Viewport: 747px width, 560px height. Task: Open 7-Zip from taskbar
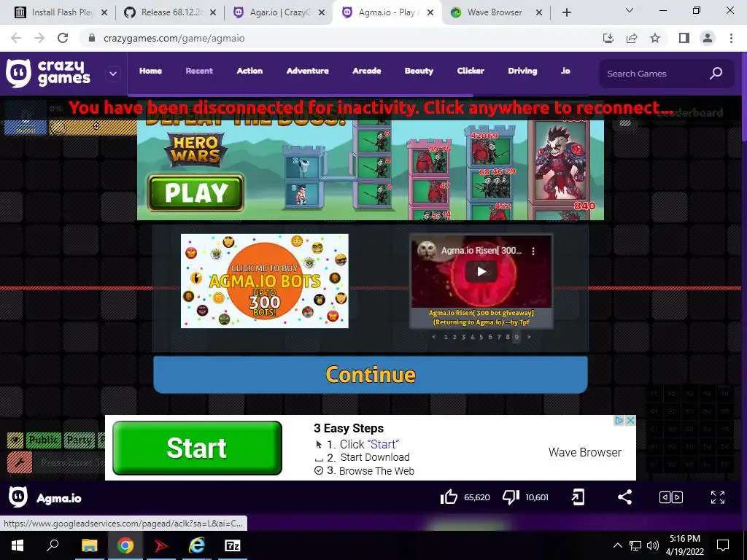(x=232, y=545)
